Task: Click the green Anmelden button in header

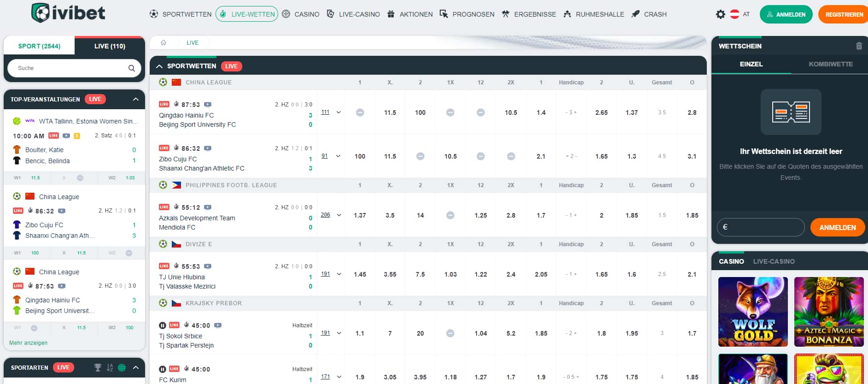Action: (786, 14)
